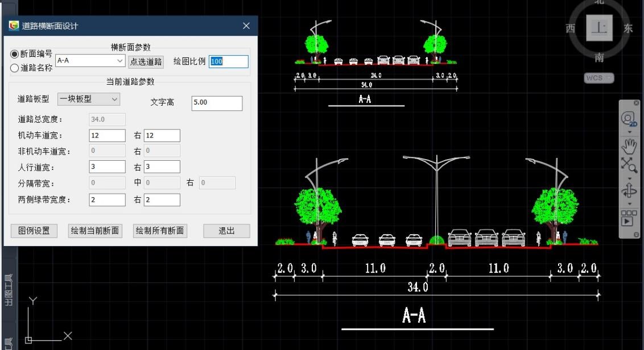Click the Full Navigation Wheel 2D icon

629,118
